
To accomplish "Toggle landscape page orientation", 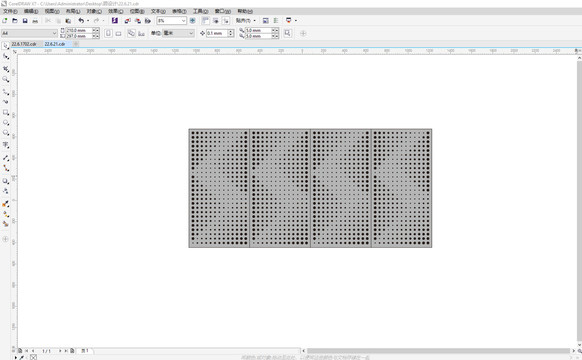I will [x=118, y=33].
